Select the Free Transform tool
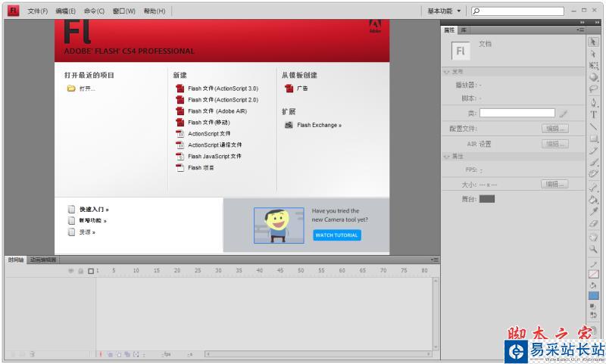The width and height of the screenshot is (606, 364). tap(593, 66)
